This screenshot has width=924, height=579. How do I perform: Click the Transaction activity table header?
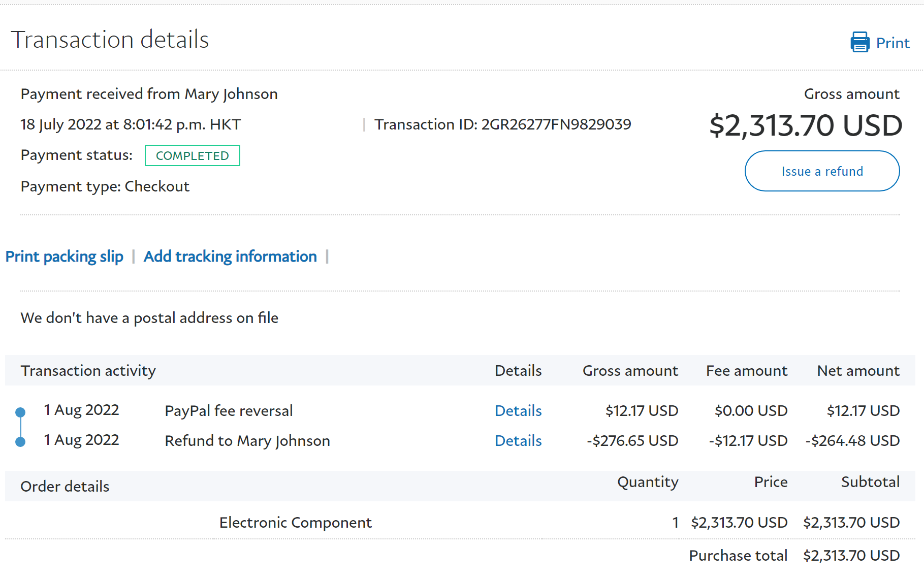[x=88, y=371]
